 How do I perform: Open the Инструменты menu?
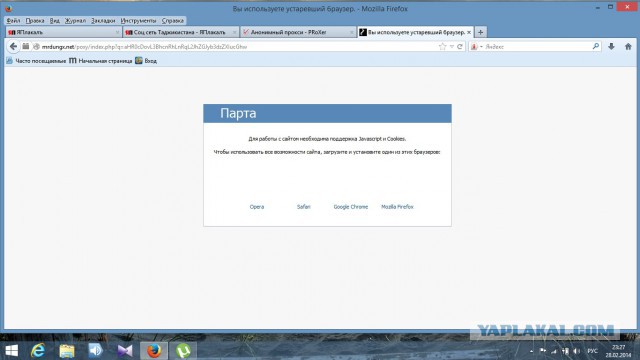point(138,20)
